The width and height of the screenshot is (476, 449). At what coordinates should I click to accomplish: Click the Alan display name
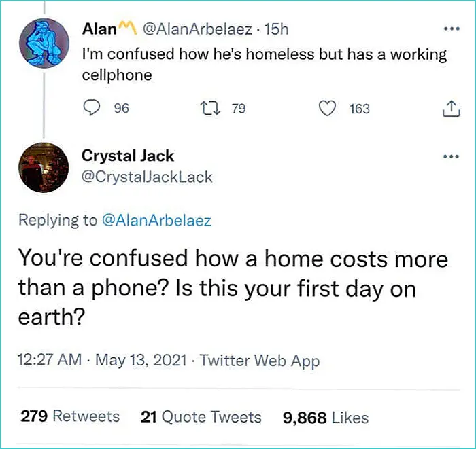pyautogui.click(x=98, y=29)
